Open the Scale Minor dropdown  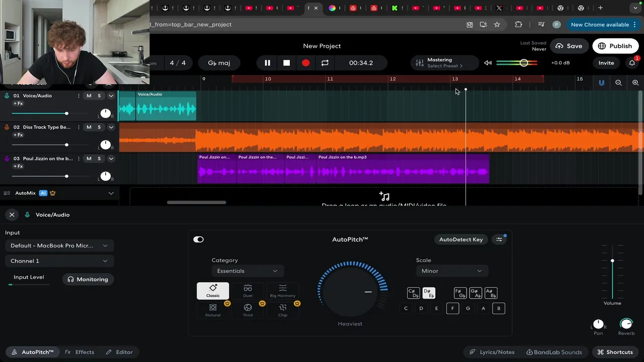(451, 271)
